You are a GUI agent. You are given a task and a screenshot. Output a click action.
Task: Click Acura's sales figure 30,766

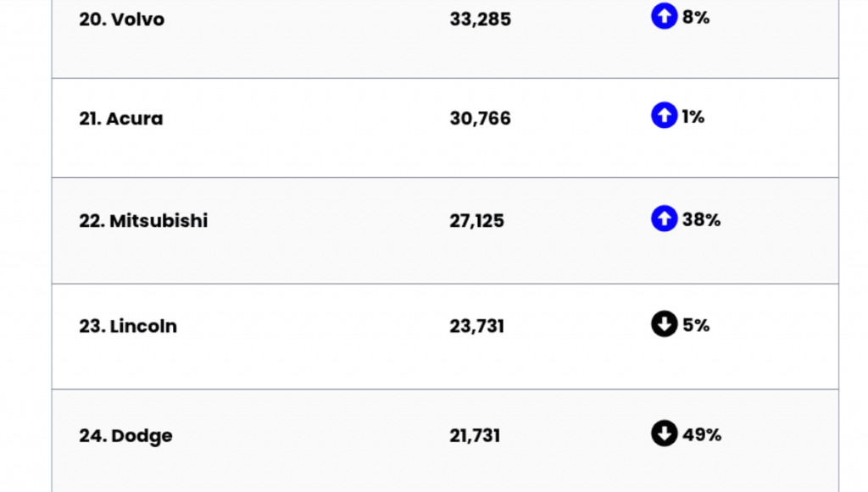tap(480, 119)
